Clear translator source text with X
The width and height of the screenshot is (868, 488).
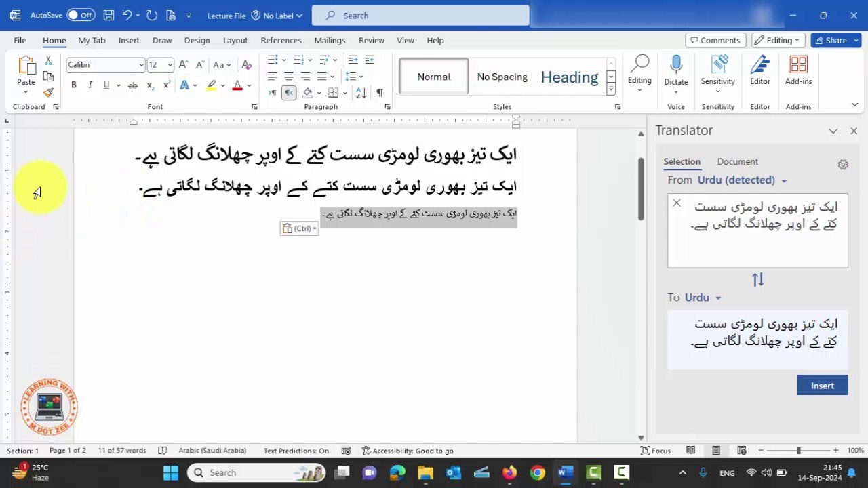pyautogui.click(x=676, y=203)
